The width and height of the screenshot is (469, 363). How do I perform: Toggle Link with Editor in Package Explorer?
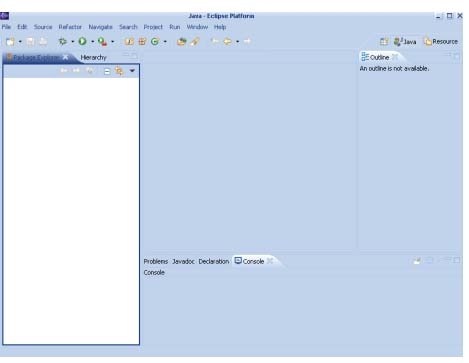coord(119,71)
